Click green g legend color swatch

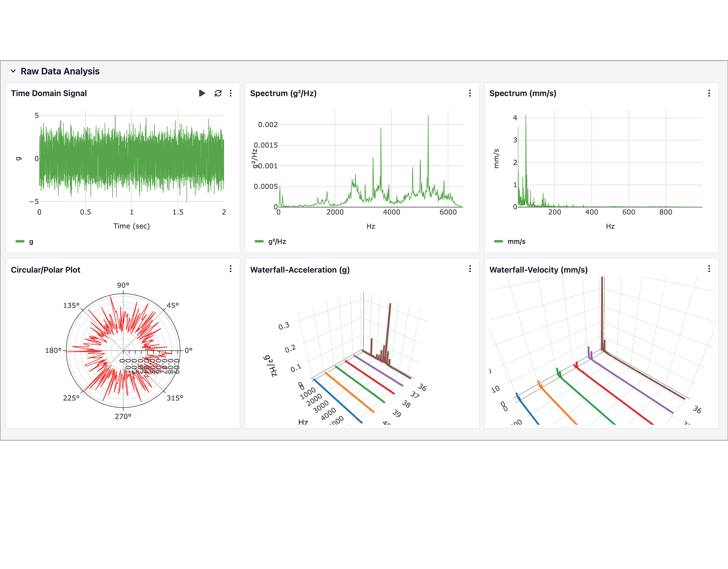coord(20,241)
